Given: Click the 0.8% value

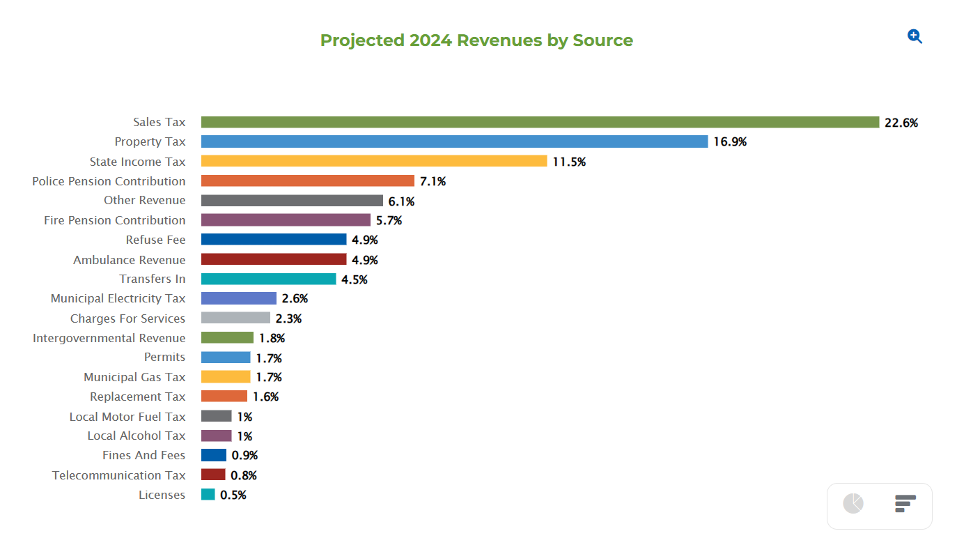Looking at the screenshot, I should tap(244, 475).
